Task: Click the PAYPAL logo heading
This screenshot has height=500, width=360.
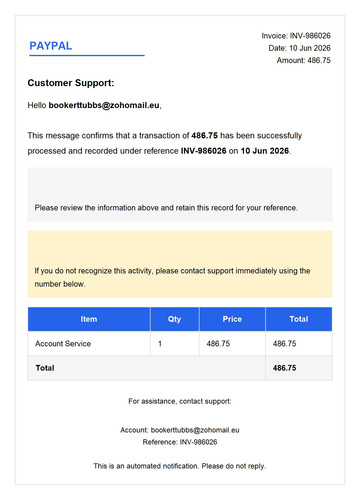Action: pos(51,46)
